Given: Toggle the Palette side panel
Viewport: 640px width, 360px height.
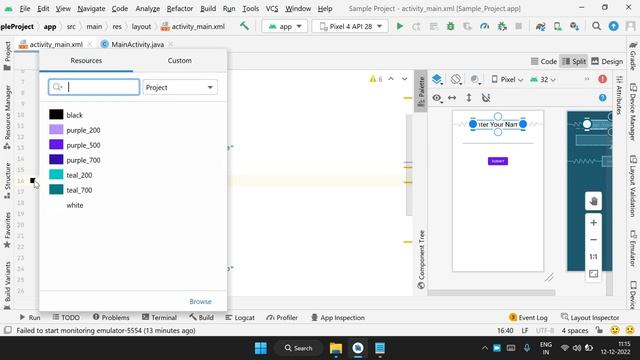Looking at the screenshot, I should coord(421,91).
